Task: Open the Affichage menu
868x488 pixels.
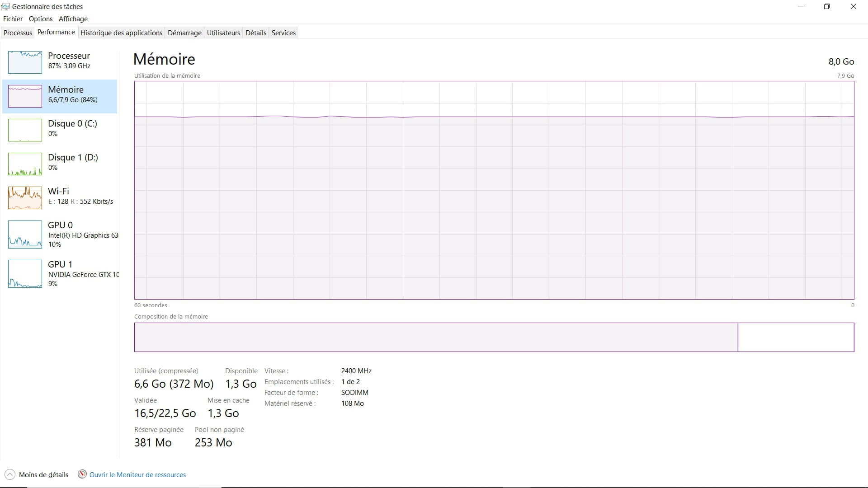Action: [73, 19]
